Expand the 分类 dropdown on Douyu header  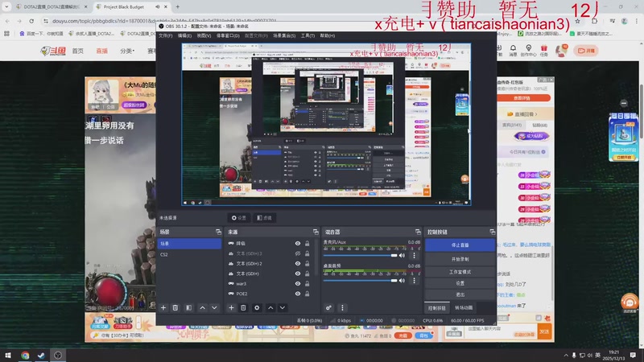127,51
